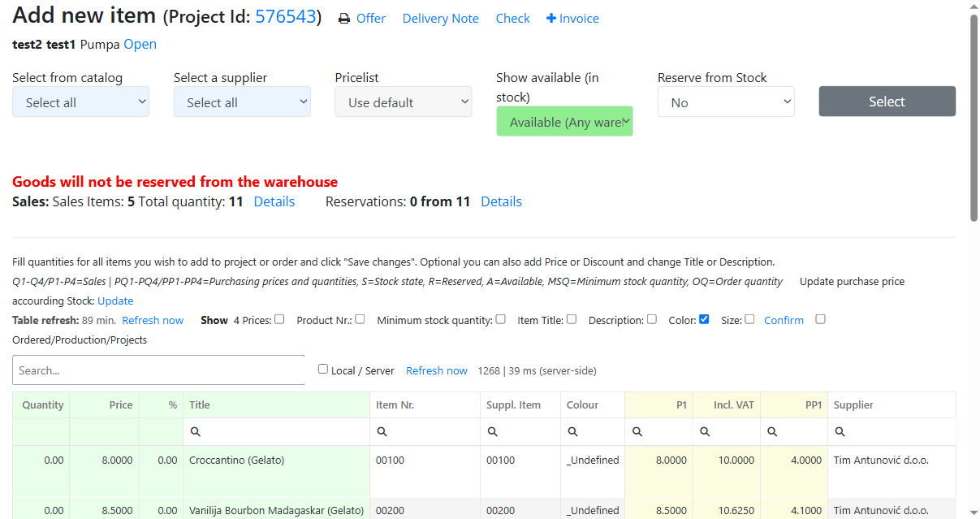Click the Supplier column header
The width and height of the screenshot is (980, 519).
point(891,404)
